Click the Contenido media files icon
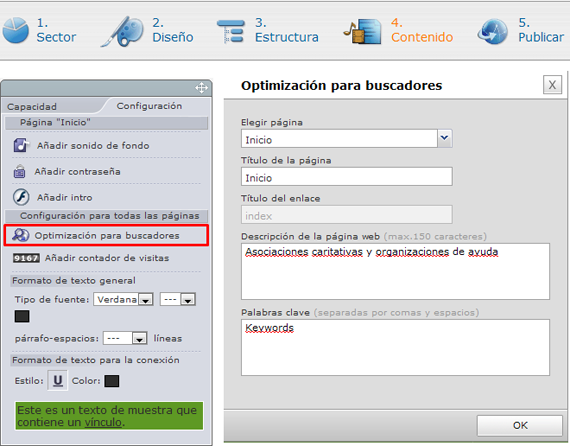Viewport: 570px width, 446px height. [362, 32]
